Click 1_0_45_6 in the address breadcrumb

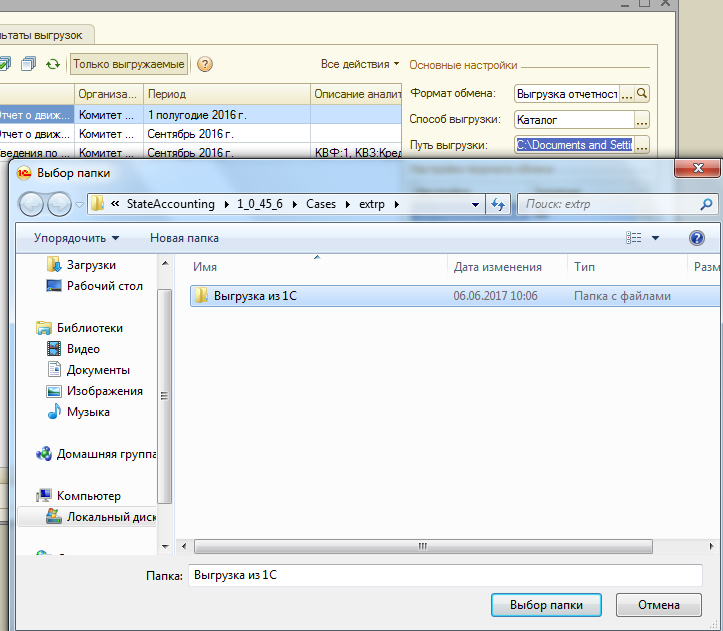coord(260,204)
